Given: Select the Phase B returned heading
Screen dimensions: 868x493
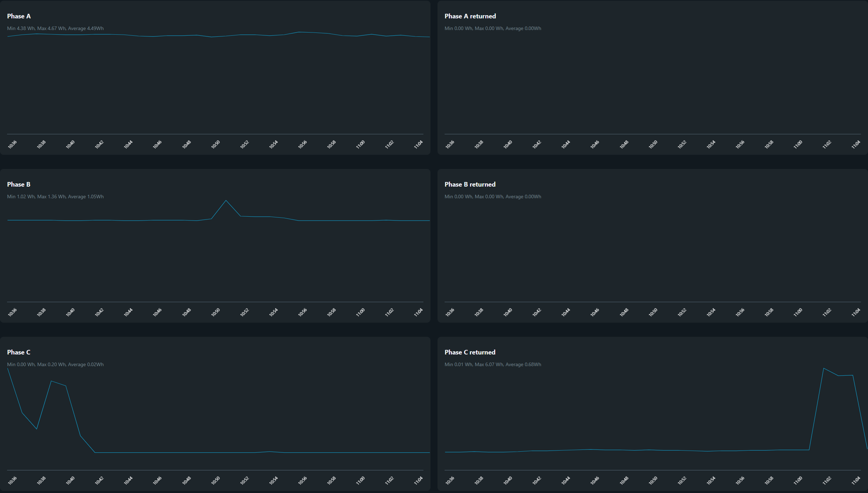Looking at the screenshot, I should coord(470,184).
